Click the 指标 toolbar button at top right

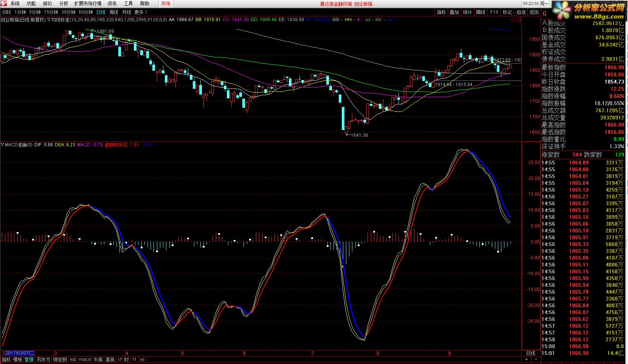click(441, 12)
